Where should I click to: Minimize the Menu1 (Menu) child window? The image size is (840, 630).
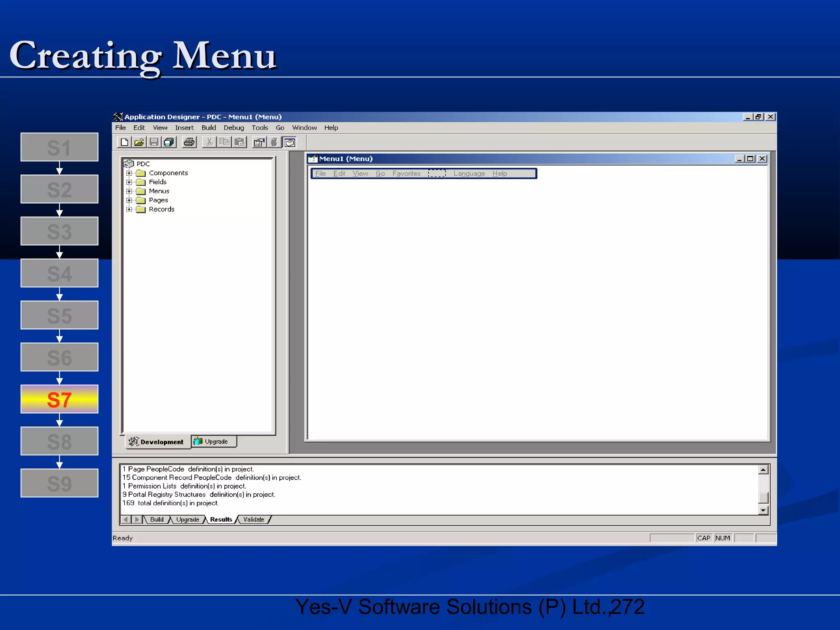click(x=740, y=159)
